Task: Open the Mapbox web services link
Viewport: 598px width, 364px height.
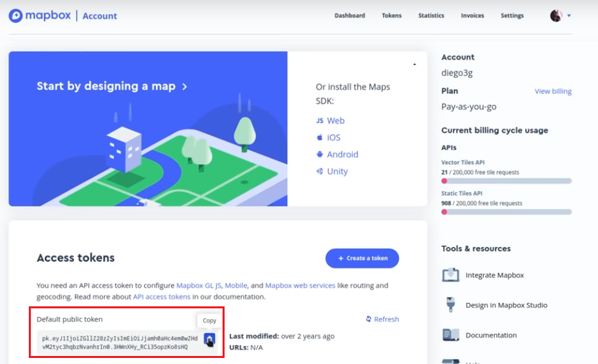Action: coord(300,286)
